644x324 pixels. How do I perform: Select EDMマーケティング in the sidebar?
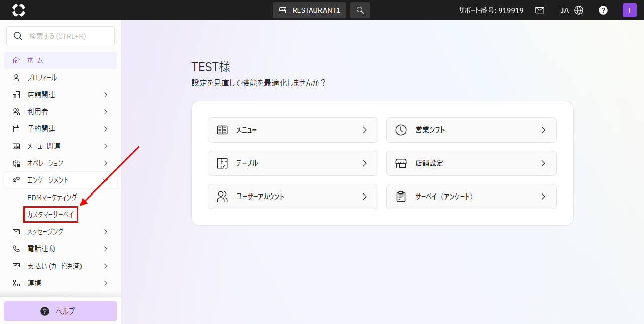click(52, 198)
